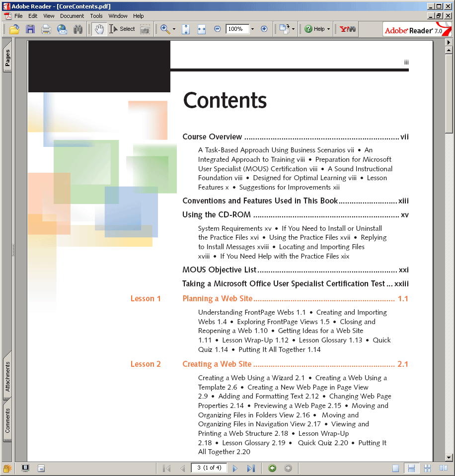Click the document pane options arrow
Image resolution: width=455 pixels, height=476 pixels.
[449, 42]
